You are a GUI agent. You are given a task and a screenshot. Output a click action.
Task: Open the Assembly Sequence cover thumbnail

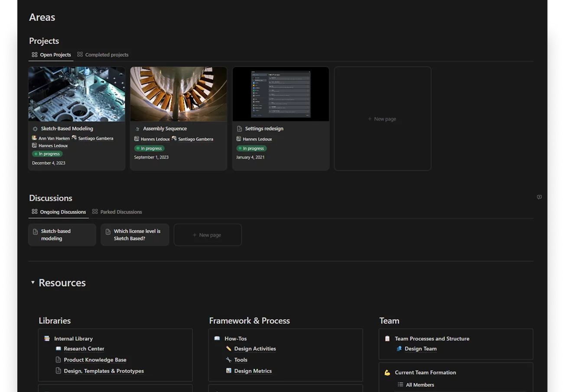pyautogui.click(x=179, y=94)
